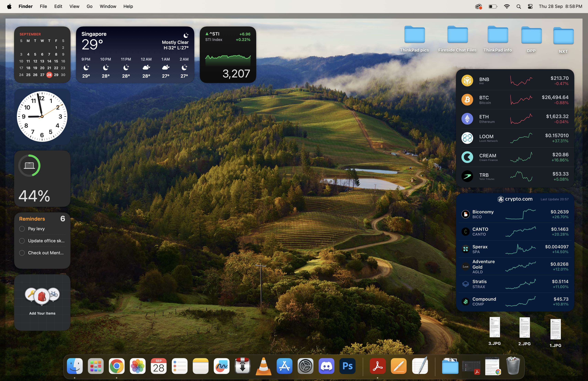Launch VLC traffic cone icon
588x381 pixels.
pos(264,366)
